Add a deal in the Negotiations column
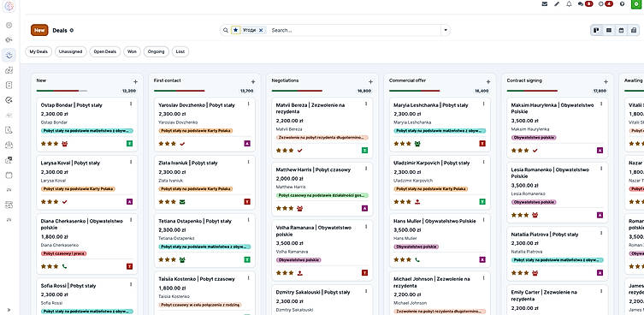Screen dimensions: 644x315 (x=370, y=82)
